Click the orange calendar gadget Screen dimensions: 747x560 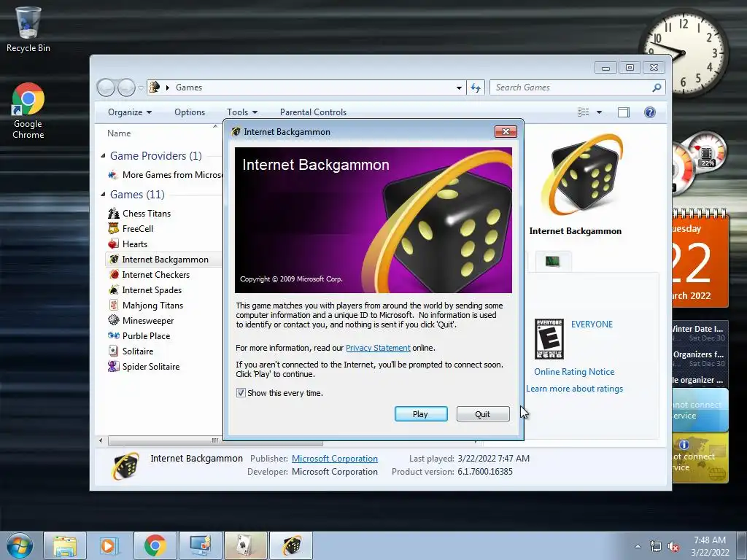pos(700,259)
